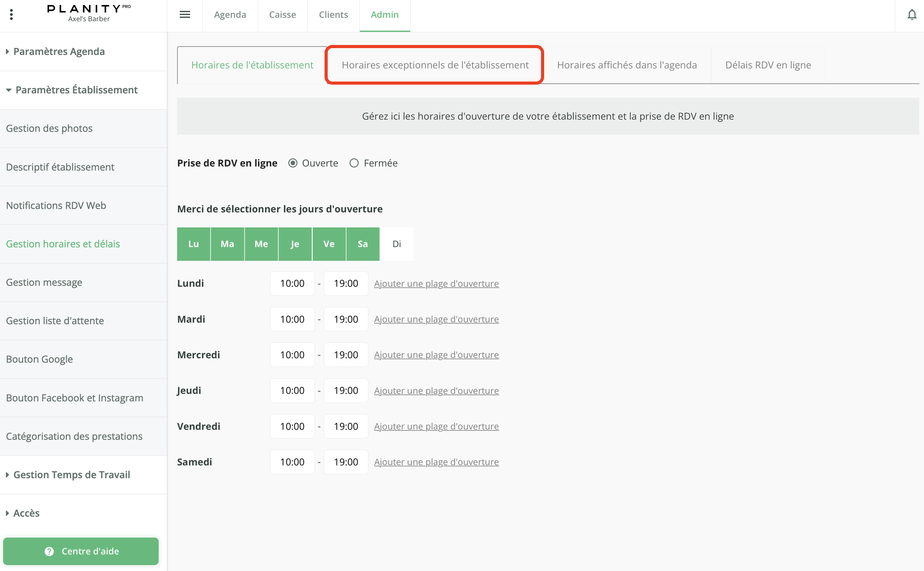Disable the Sa (Saturday) day toggle
The width and height of the screenshot is (924, 571).
coord(362,244)
